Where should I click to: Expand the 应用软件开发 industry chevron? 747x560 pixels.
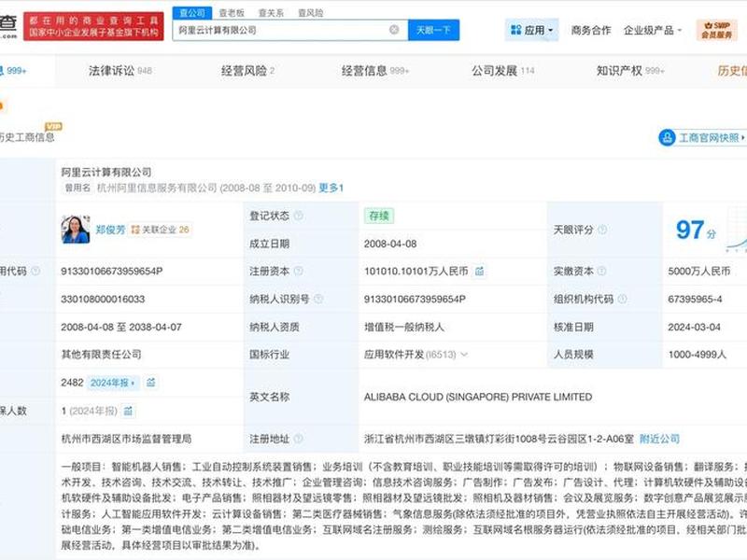pyautogui.click(x=464, y=355)
